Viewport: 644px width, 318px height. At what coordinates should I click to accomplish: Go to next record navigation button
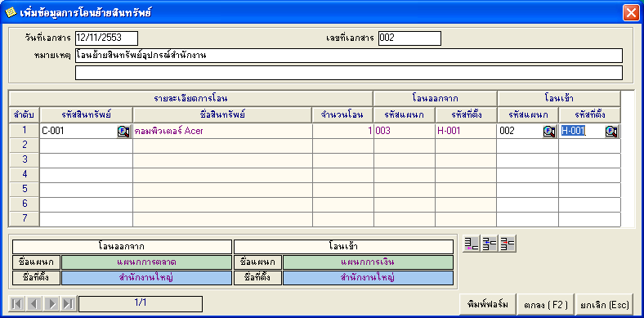[51, 304]
